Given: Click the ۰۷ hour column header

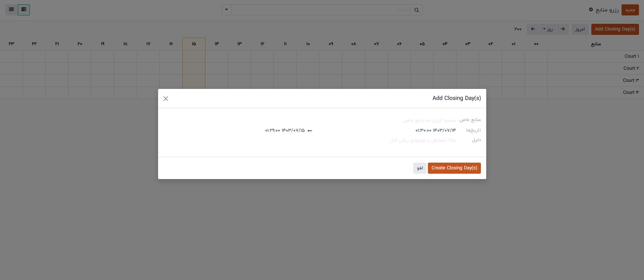Looking at the screenshot, I should [x=377, y=44].
